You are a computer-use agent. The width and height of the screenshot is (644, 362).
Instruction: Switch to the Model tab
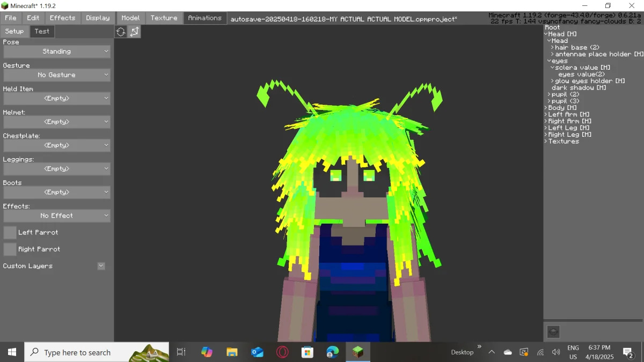[130, 18]
